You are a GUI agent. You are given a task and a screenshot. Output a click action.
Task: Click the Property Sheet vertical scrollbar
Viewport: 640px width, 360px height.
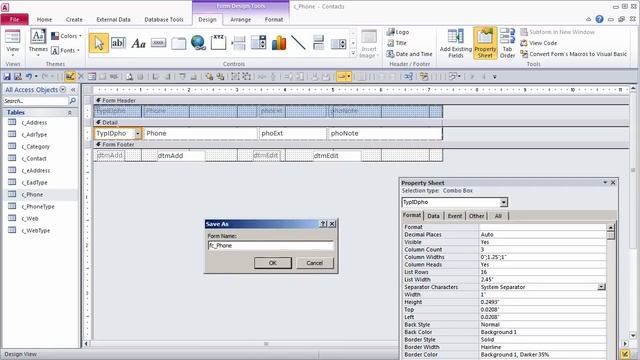pyautogui.click(x=611, y=291)
